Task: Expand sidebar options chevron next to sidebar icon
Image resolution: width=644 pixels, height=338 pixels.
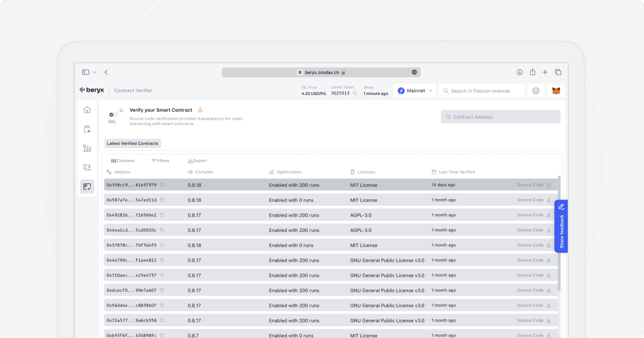Action: tap(95, 72)
